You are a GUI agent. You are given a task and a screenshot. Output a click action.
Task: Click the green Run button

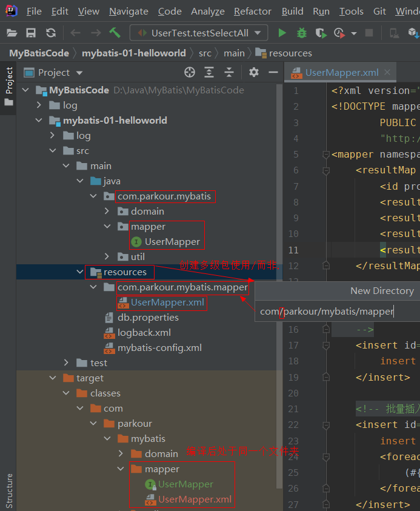click(x=282, y=33)
